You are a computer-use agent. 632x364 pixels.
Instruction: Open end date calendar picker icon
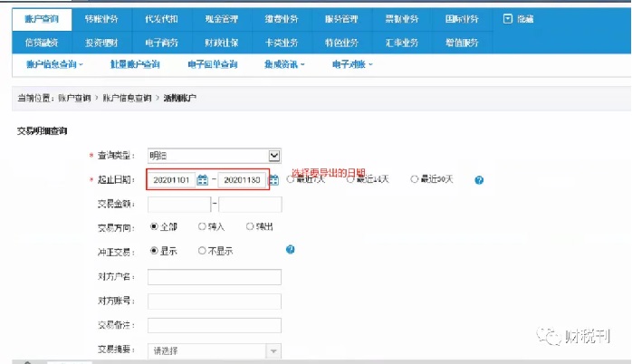click(x=273, y=180)
